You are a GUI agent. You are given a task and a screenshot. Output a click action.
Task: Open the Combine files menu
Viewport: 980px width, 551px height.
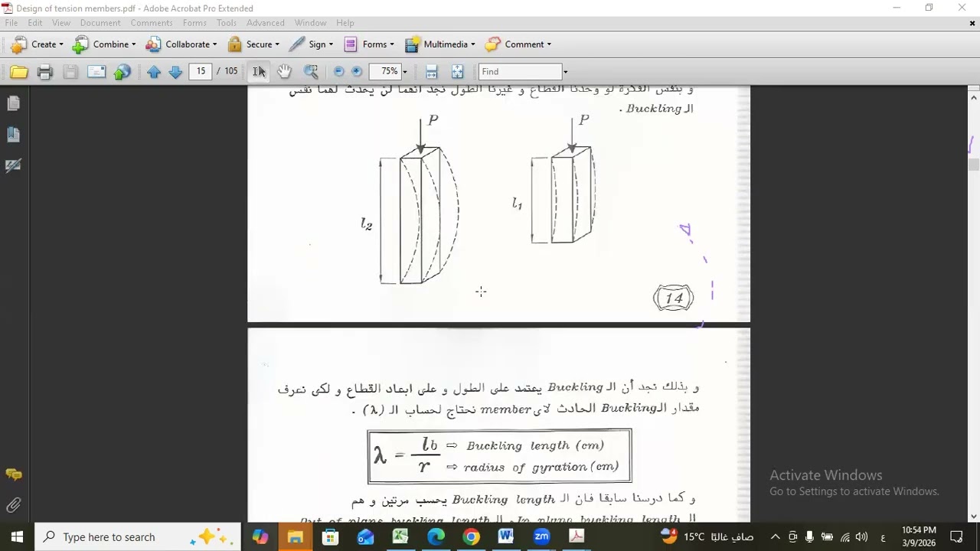click(x=104, y=44)
